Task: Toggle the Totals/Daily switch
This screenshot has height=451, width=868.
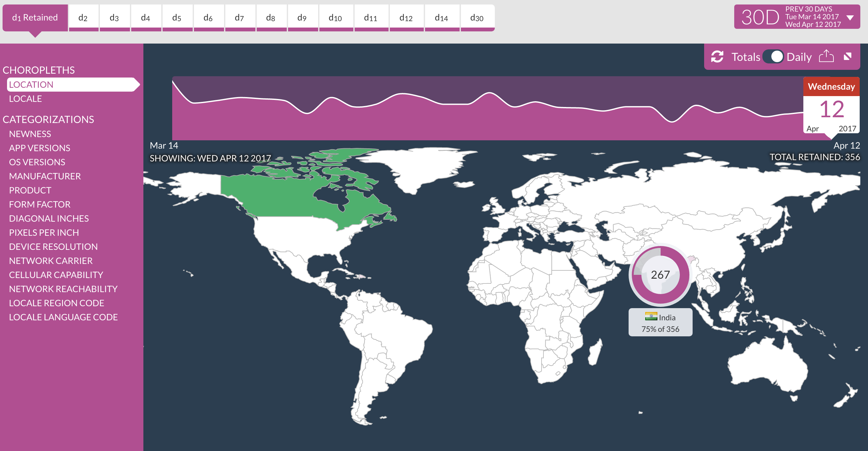Action: 773,56
